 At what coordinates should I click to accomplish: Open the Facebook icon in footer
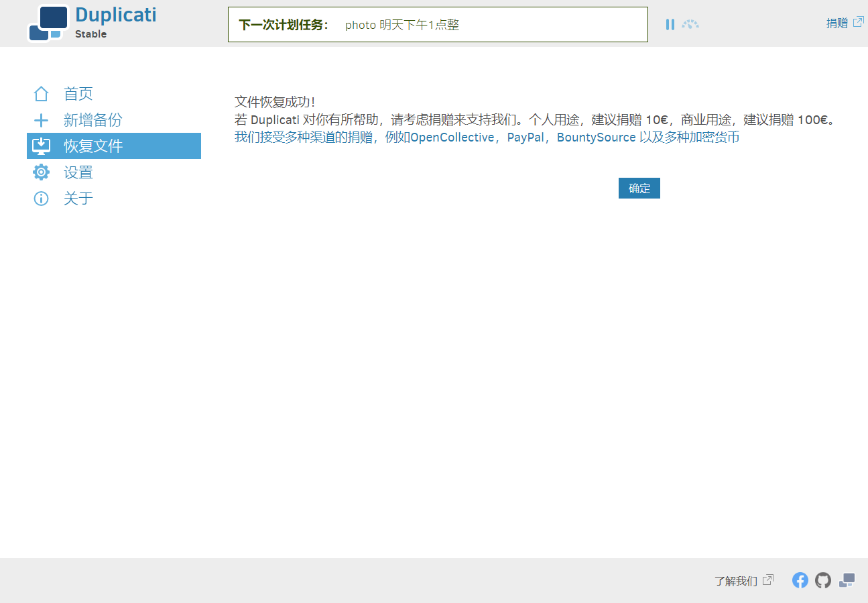coord(800,580)
